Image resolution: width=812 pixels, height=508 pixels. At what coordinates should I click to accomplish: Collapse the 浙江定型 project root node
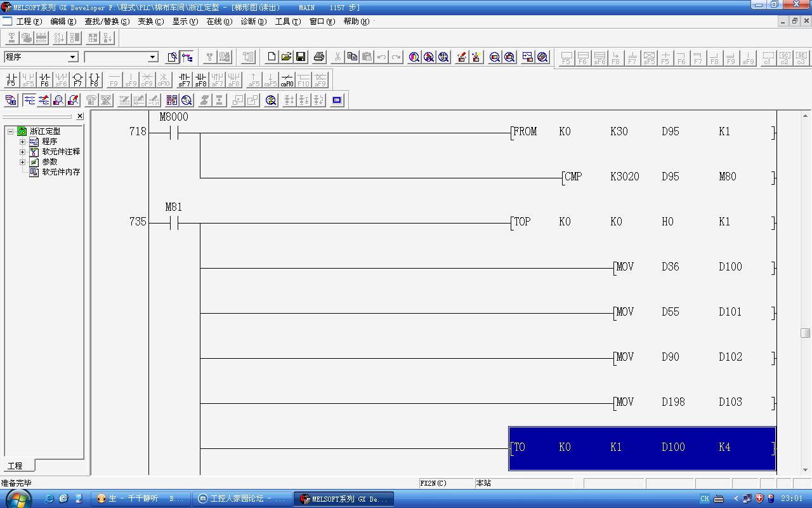(11, 131)
